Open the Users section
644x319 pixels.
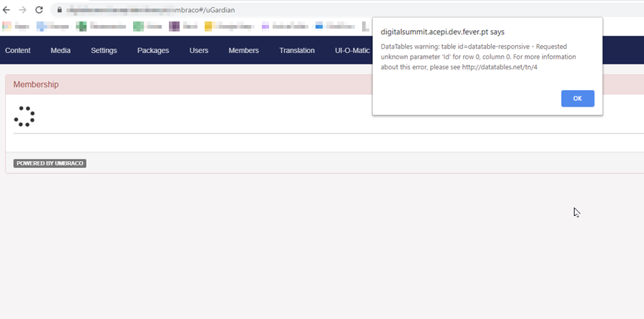pyautogui.click(x=199, y=51)
